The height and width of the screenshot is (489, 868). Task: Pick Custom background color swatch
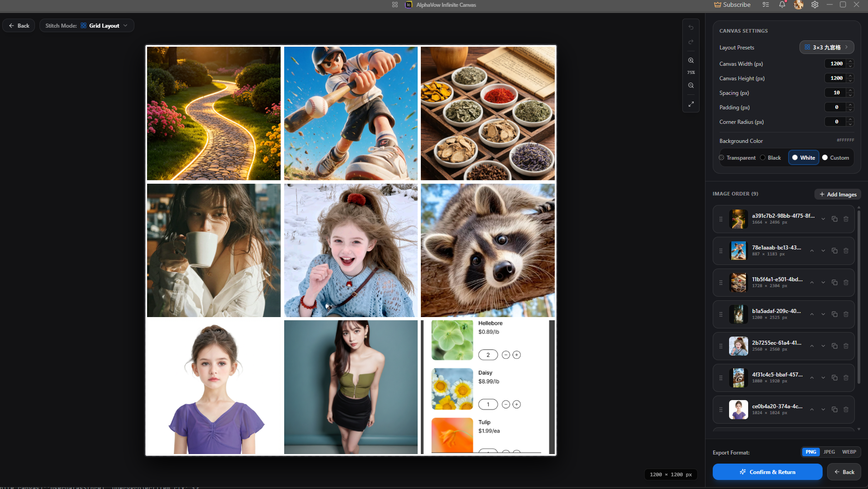click(x=835, y=158)
